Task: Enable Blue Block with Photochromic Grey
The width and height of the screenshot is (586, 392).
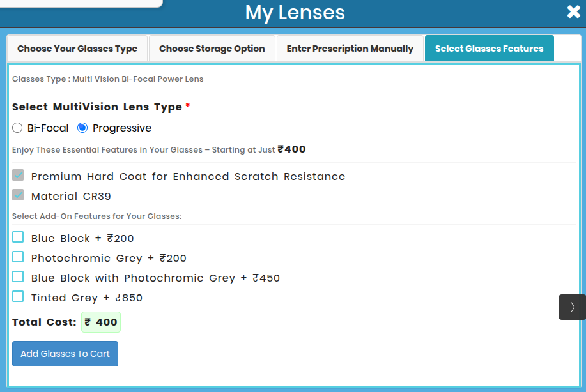Action: point(18,276)
